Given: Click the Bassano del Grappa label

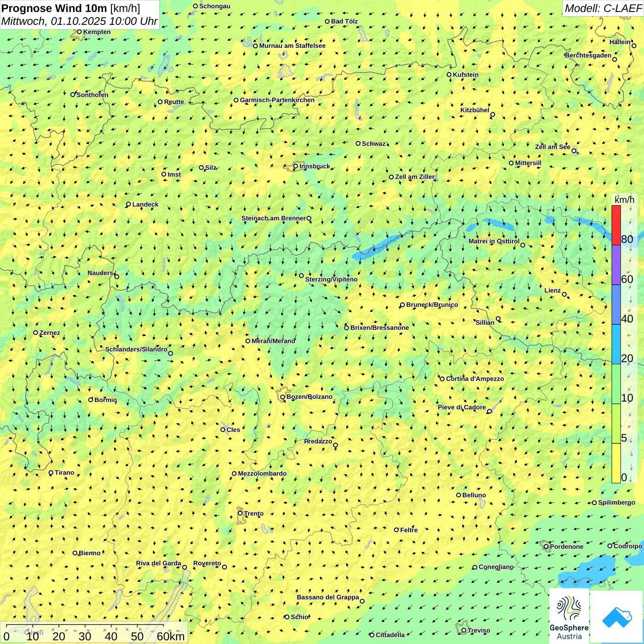Looking at the screenshot, I should tap(328, 597).
